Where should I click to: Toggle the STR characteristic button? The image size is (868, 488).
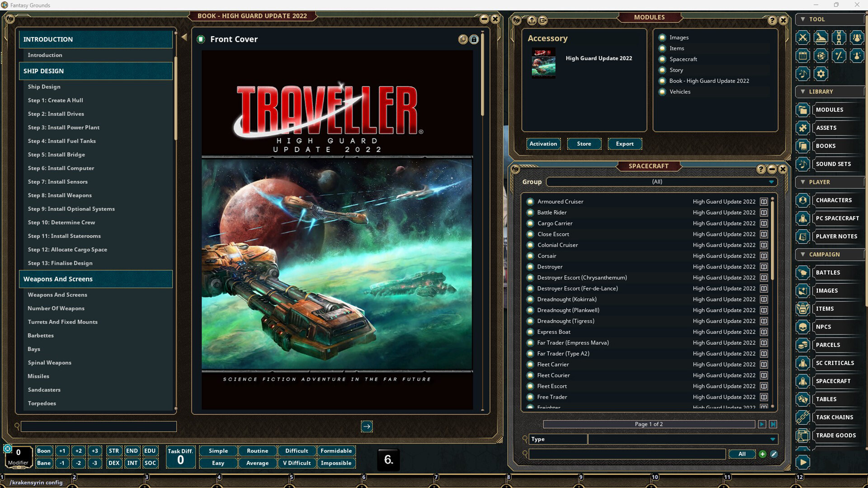coord(114,451)
